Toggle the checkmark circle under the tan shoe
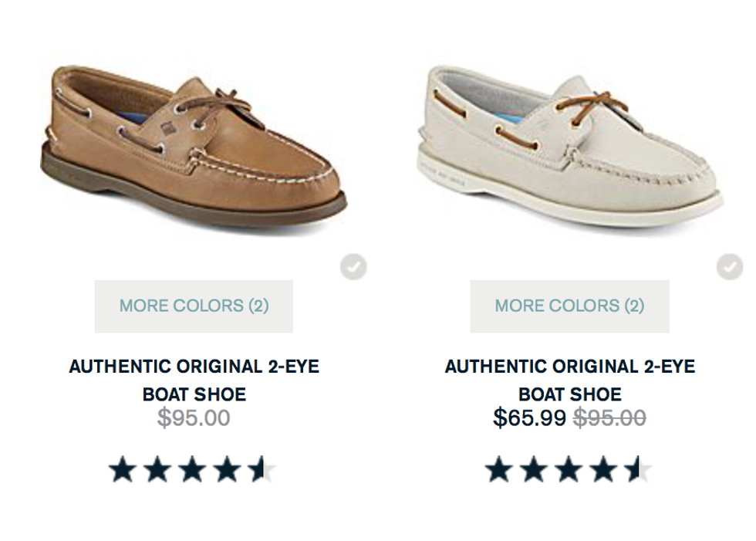This screenshot has width=756, height=541. click(353, 268)
